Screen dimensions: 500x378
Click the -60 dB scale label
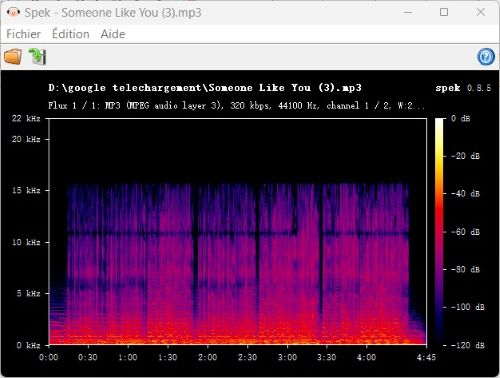465,232
